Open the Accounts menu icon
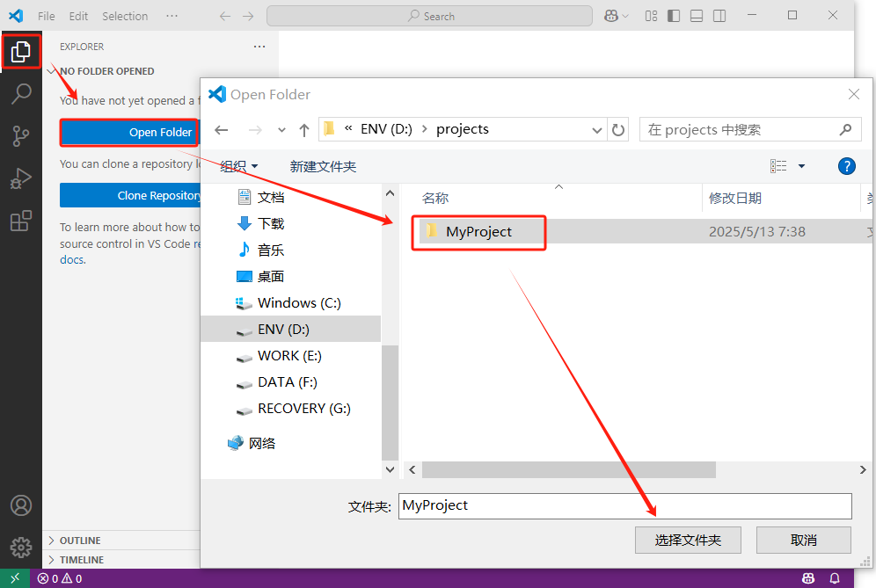This screenshot has width=876, height=588. click(x=21, y=505)
